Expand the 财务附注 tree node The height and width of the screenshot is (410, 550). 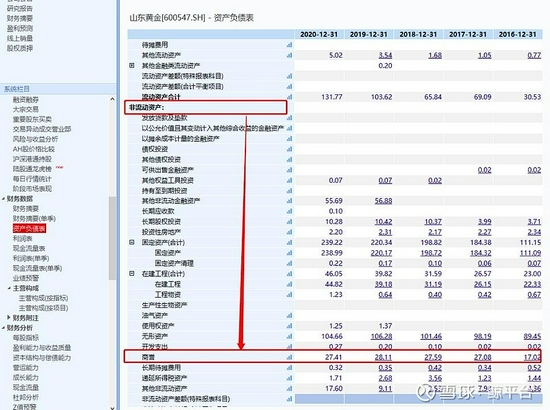9,318
